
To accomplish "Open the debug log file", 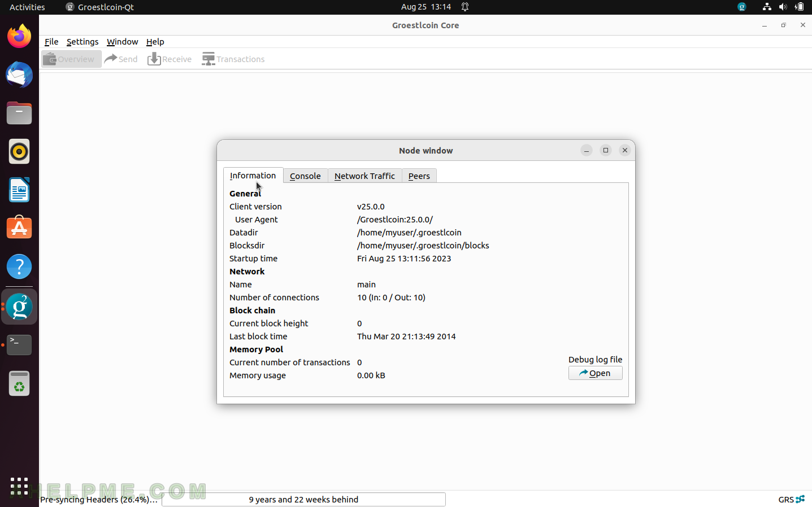I will (x=595, y=373).
